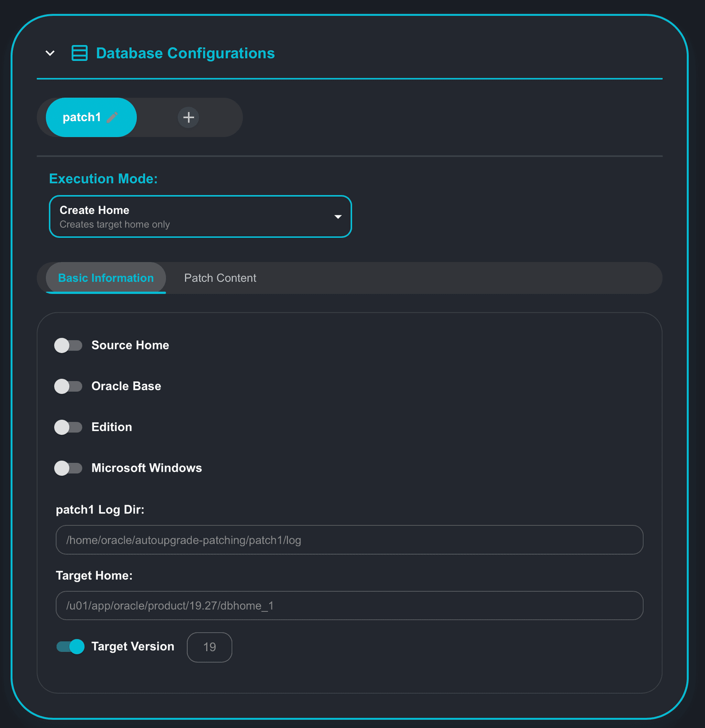Click the Microsoft Windows label
The width and height of the screenshot is (705, 728).
point(146,468)
